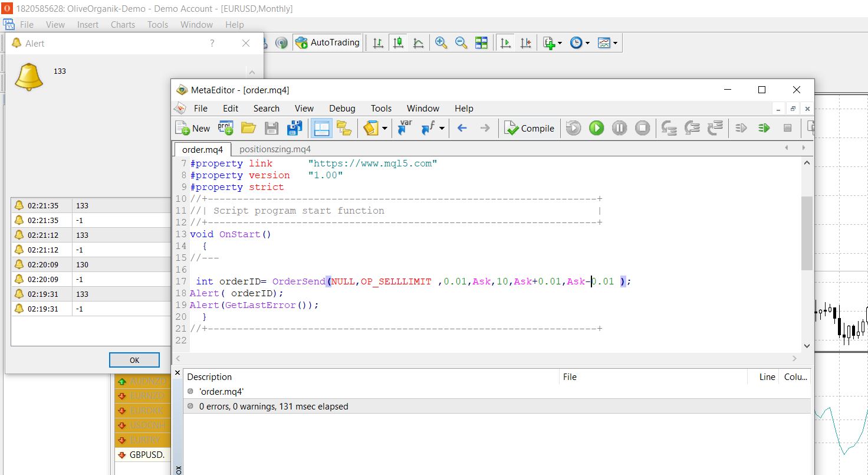This screenshot has width=868, height=475.
Task: Select GBPUSD. in Market Watch list
Action: coord(142,455)
